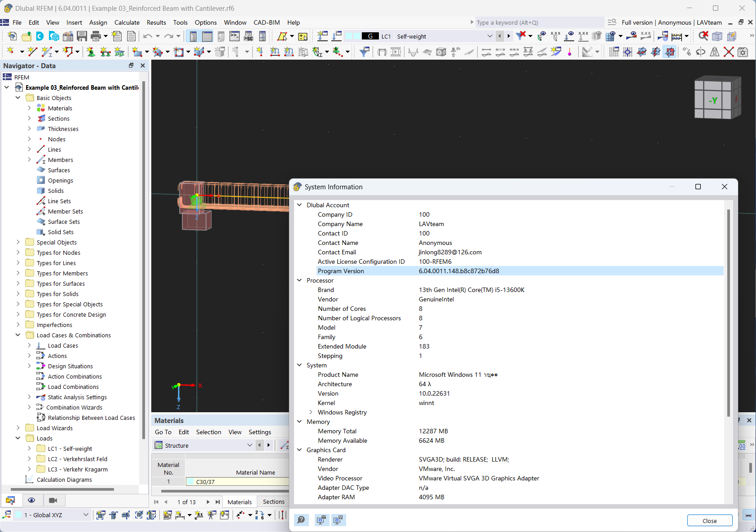Expand the Materials tree node
756x532 pixels.
point(29,108)
